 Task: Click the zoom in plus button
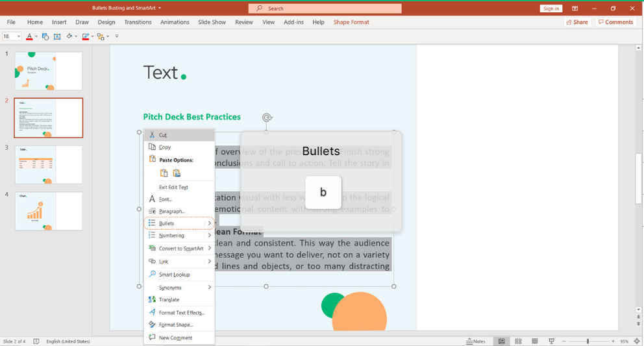(613, 341)
